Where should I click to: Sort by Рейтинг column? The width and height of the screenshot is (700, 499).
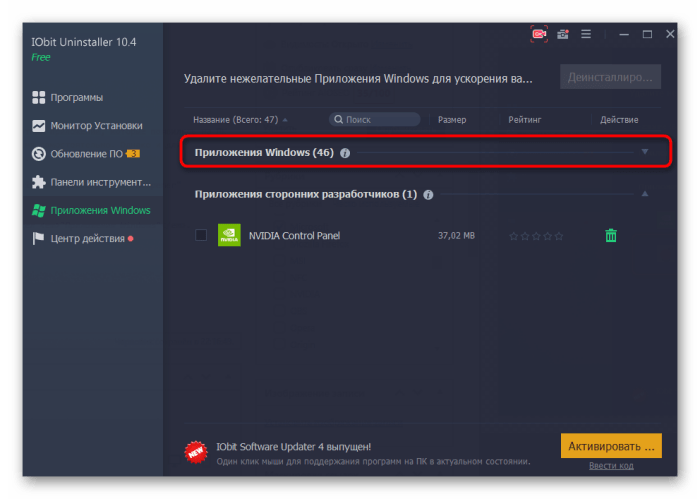pyautogui.click(x=525, y=120)
